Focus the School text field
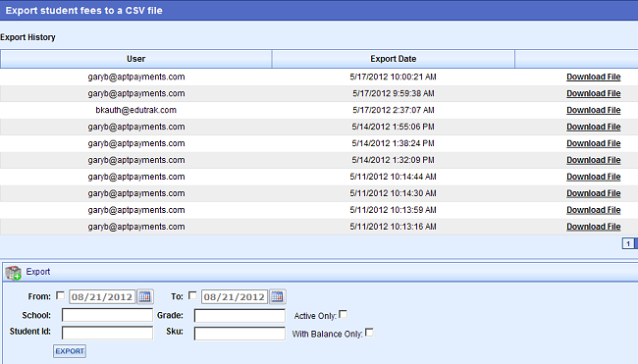The height and width of the screenshot is (364, 638). click(x=107, y=315)
